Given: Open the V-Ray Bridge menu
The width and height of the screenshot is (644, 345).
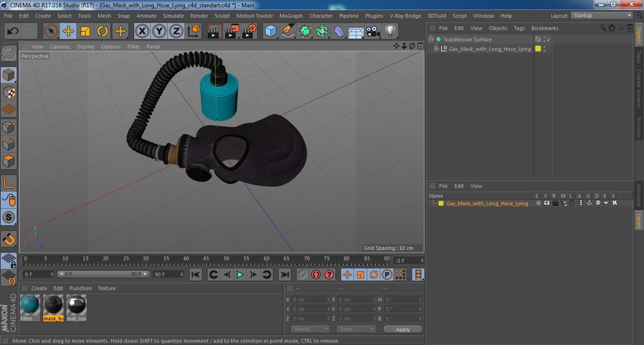Looking at the screenshot, I should (x=405, y=16).
